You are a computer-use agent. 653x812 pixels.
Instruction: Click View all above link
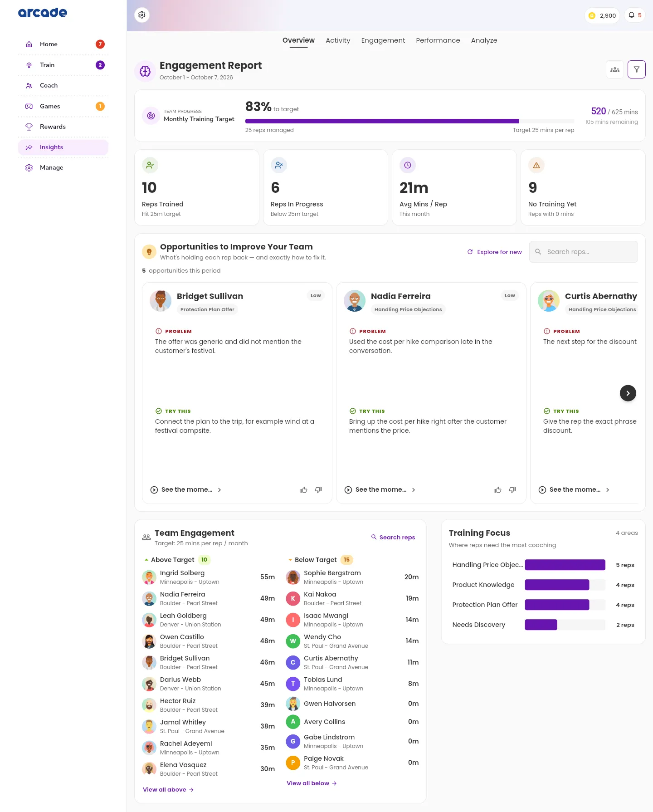168,790
